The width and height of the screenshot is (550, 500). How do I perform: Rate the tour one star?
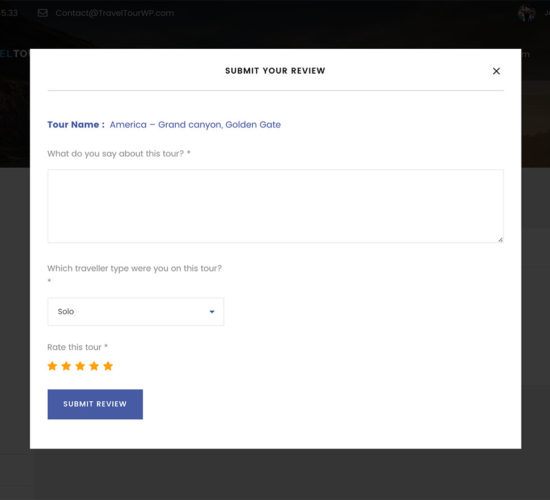coord(52,366)
